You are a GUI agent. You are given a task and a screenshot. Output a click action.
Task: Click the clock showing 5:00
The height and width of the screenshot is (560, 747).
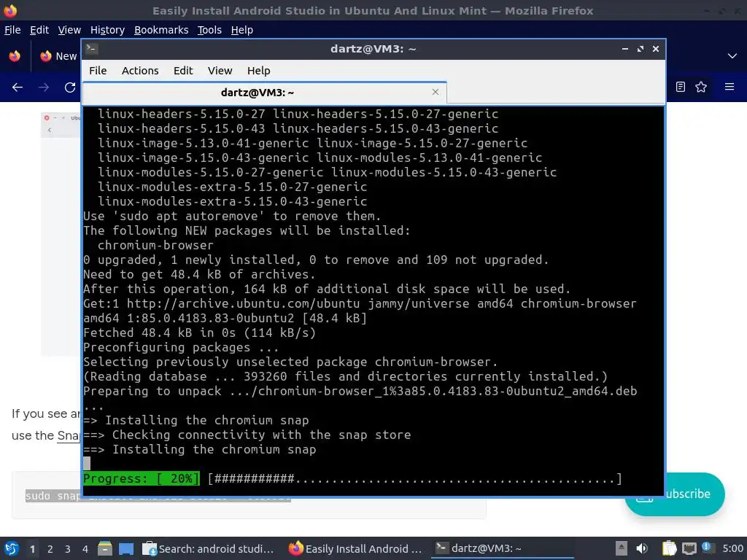[732, 548]
